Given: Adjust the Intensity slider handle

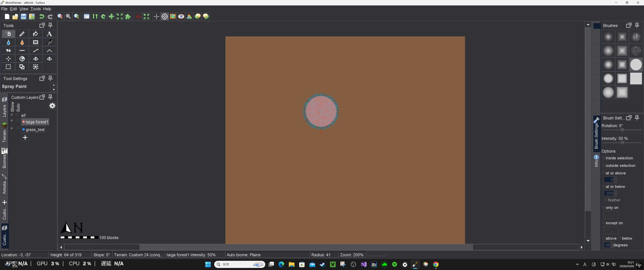Looking at the screenshot, I should pyautogui.click(x=622, y=143).
